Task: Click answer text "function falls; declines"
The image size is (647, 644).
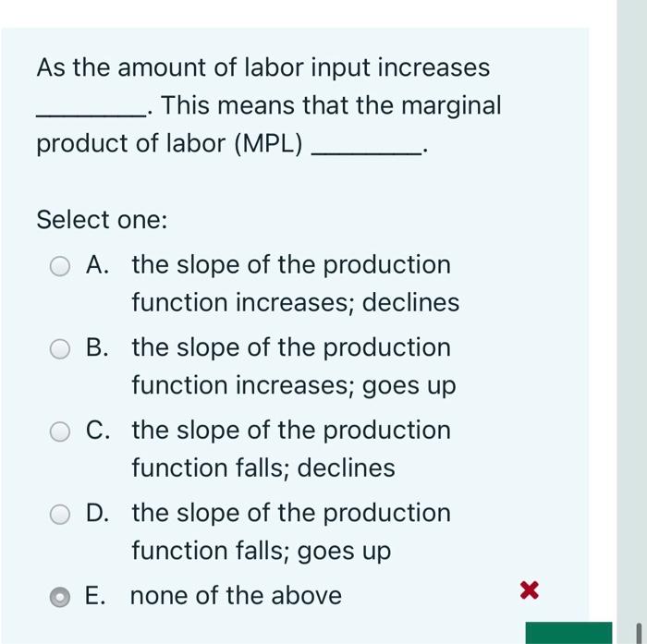Action: click(263, 468)
